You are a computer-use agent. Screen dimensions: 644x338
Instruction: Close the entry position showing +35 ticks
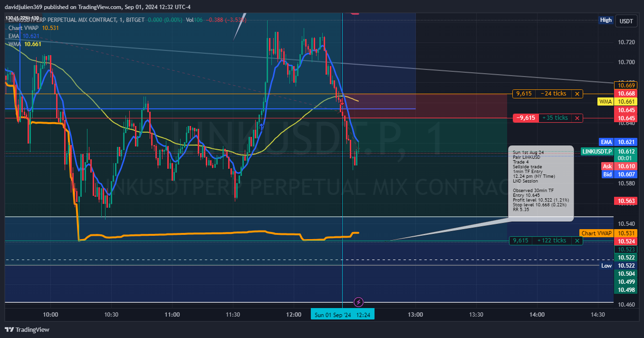click(577, 118)
